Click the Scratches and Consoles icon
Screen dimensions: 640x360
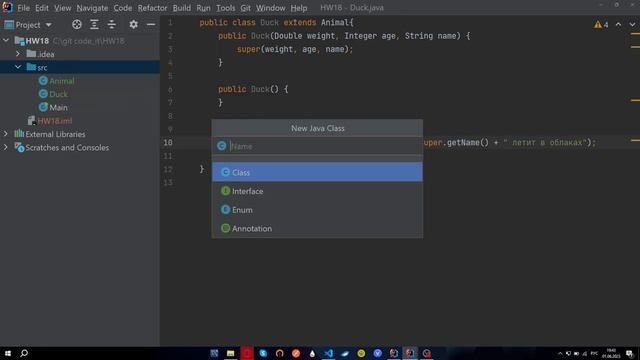click(19, 147)
